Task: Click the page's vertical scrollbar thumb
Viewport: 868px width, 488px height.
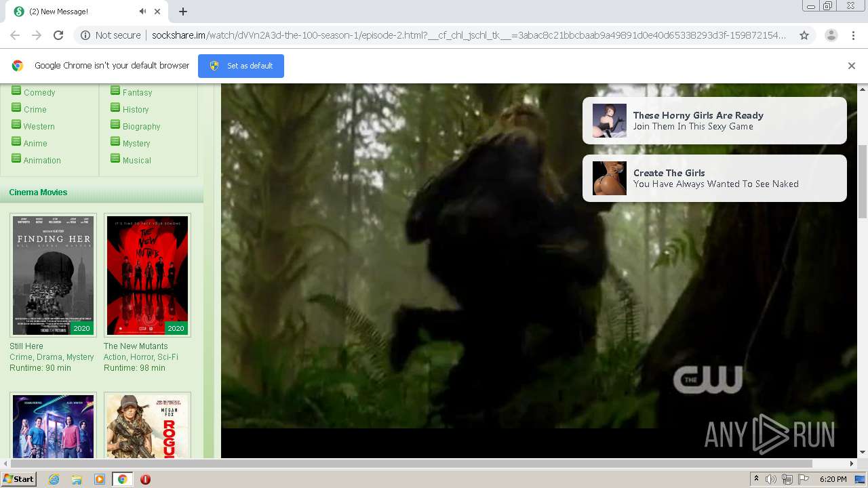Action: tap(863, 182)
